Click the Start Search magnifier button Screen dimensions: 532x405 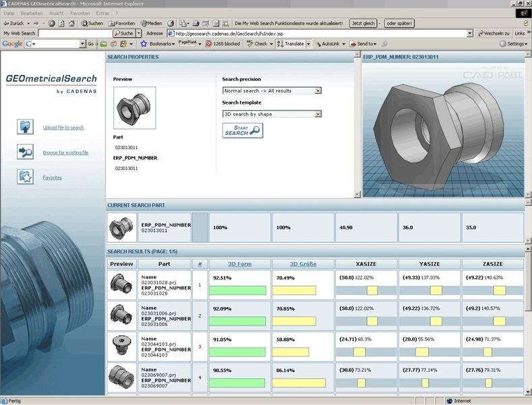pyautogui.click(x=243, y=130)
